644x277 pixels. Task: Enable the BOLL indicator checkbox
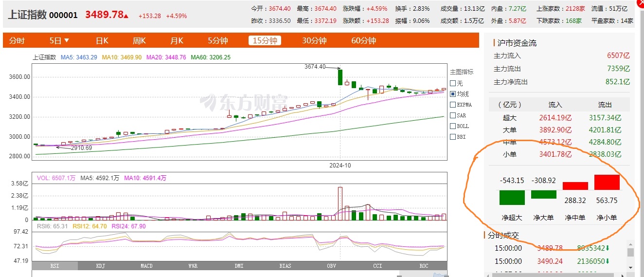coord(453,126)
